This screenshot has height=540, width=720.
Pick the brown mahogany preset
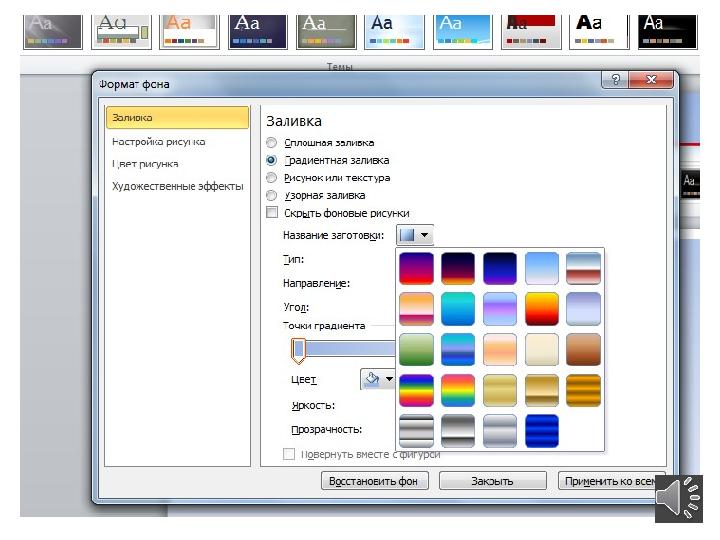tap(583, 349)
